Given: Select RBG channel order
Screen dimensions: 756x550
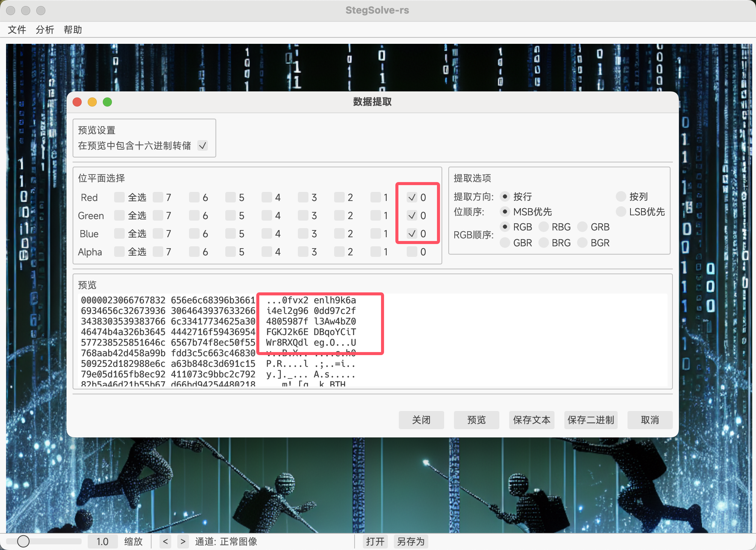Looking at the screenshot, I should (x=544, y=227).
